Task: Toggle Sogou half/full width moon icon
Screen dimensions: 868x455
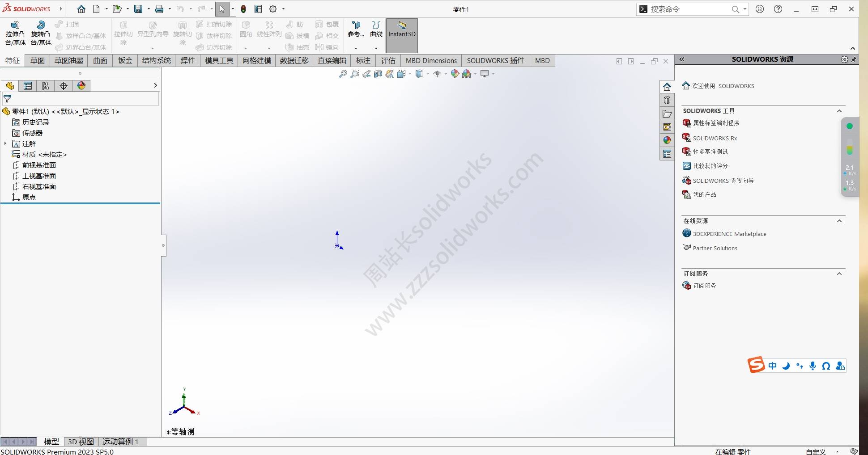Action: coord(786,366)
